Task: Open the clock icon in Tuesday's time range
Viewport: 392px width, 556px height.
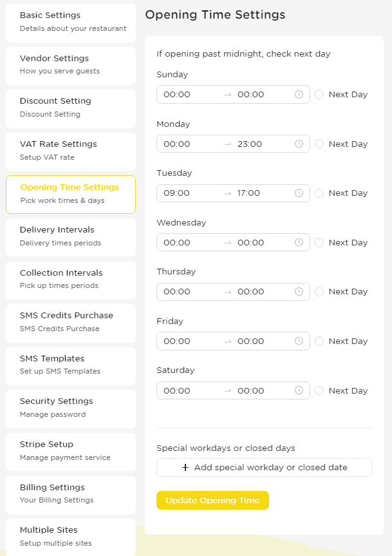Action: 299,193
